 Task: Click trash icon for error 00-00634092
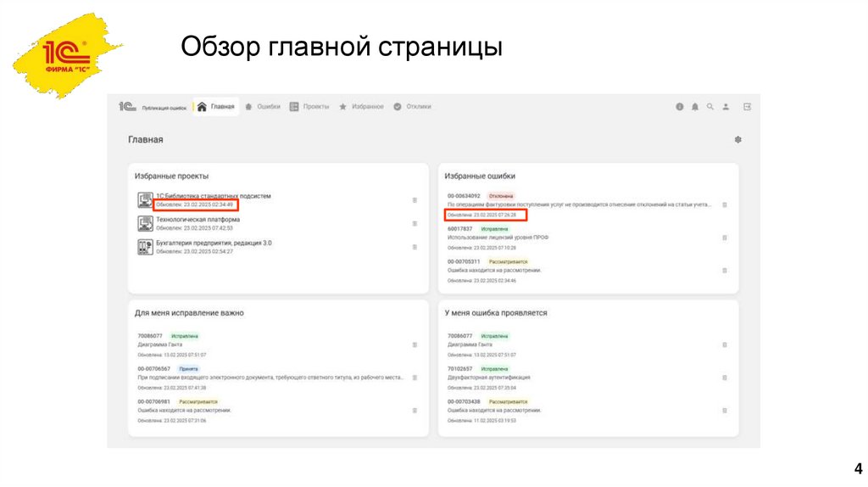(725, 205)
